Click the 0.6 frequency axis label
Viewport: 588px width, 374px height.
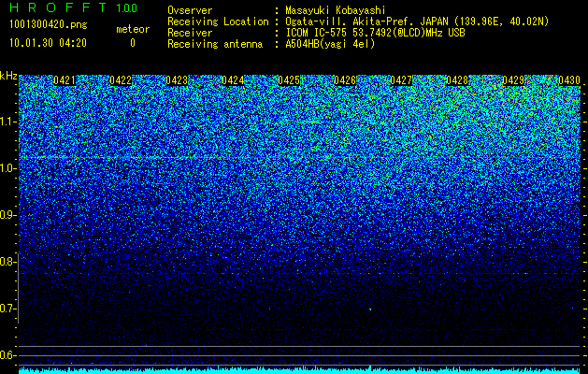(x=7, y=355)
